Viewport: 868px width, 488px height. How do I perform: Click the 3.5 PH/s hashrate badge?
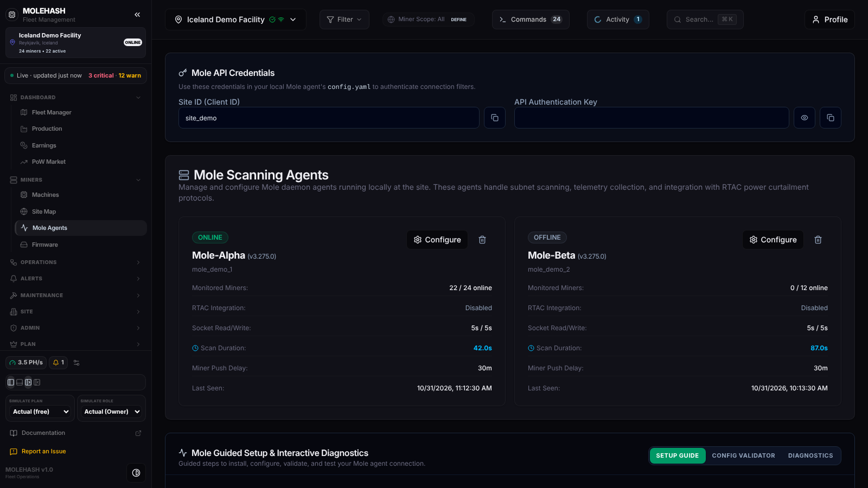(26, 363)
